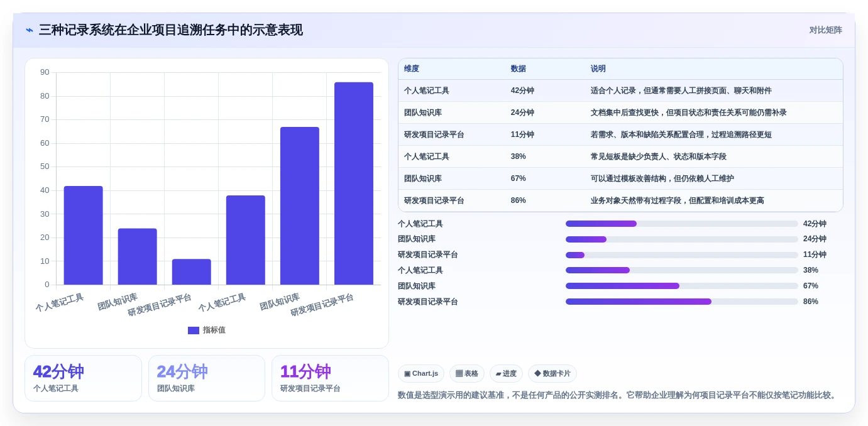Screen dimensions: 868x426
Task: Click description 常见短板是缺少负责人
Action: 659,156
